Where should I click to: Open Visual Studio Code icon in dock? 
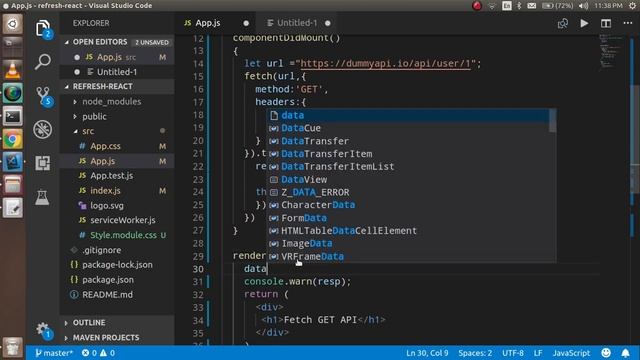pyautogui.click(x=13, y=162)
